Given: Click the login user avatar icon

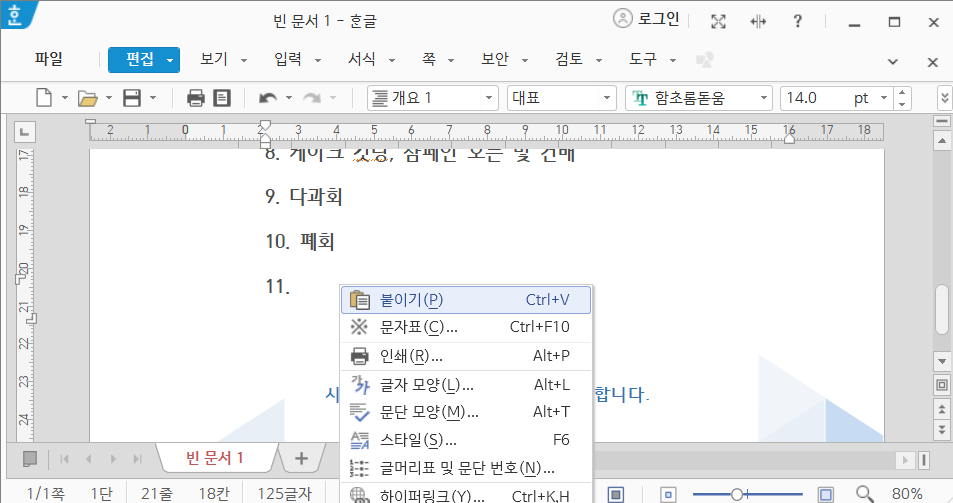Looking at the screenshot, I should coord(622,19).
